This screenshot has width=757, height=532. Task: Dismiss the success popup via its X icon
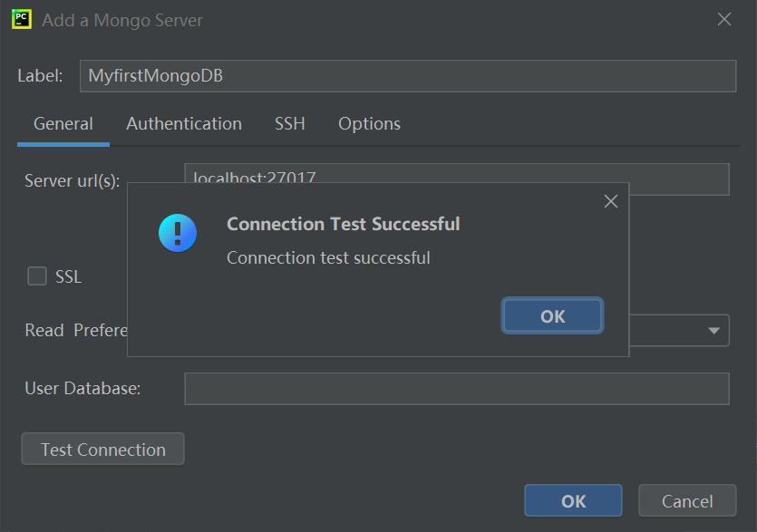[610, 200]
